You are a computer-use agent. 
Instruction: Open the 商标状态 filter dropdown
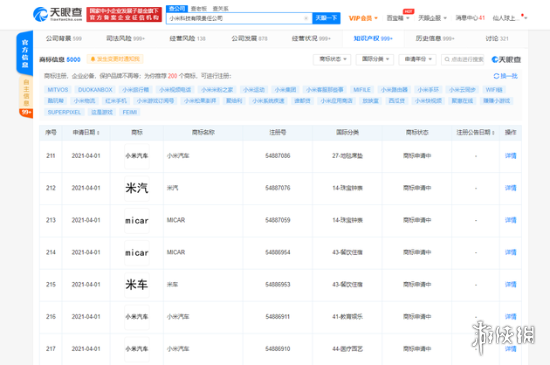[x=333, y=59]
